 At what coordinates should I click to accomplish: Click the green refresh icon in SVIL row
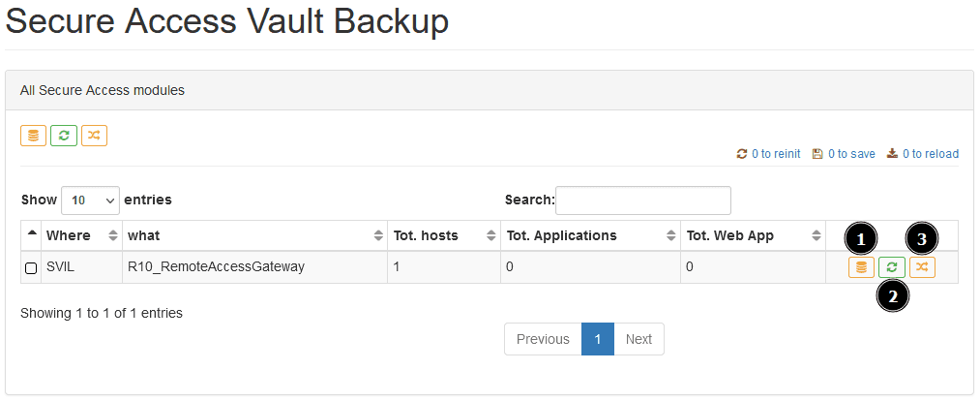892,267
